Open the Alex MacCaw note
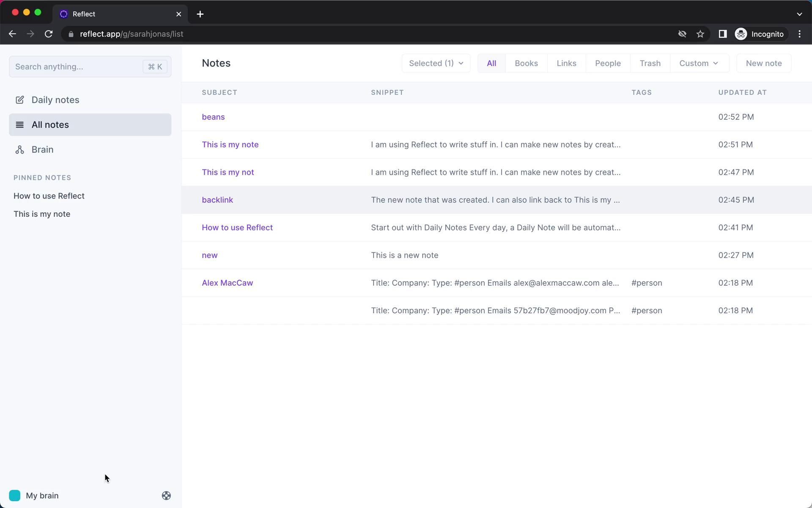Viewport: 812px width, 508px height. coord(227,283)
